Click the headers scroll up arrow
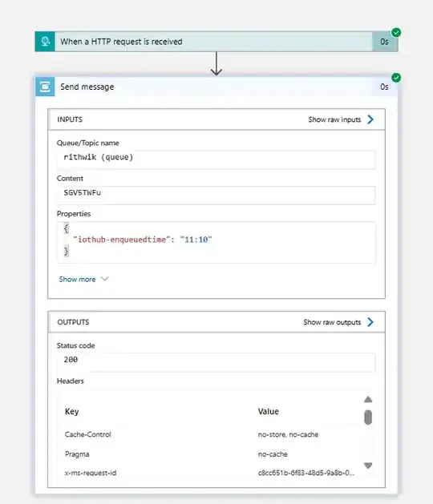433x504 pixels. (368, 400)
